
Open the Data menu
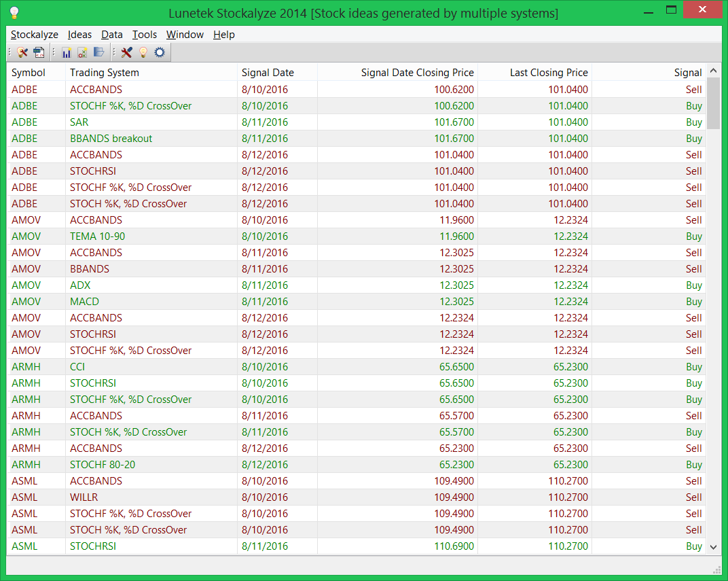pos(111,34)
